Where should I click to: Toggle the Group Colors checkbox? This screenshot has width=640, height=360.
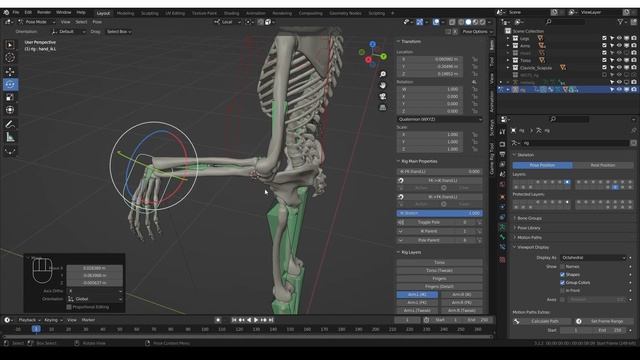[562, 282]
